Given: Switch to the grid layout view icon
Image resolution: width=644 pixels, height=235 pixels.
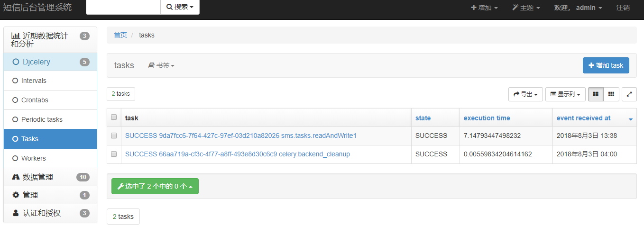Looking at the screenshot, I should click(x=611, y=94).
